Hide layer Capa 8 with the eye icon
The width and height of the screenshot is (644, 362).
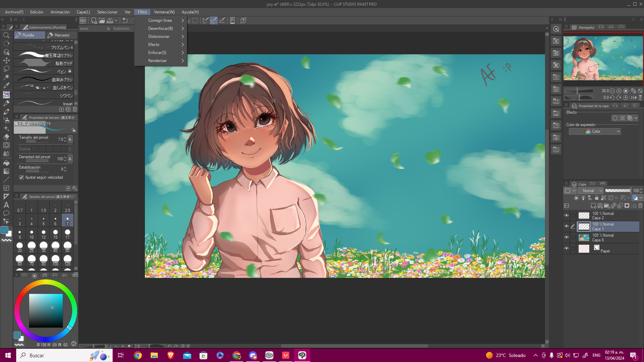tap(567, 237)
